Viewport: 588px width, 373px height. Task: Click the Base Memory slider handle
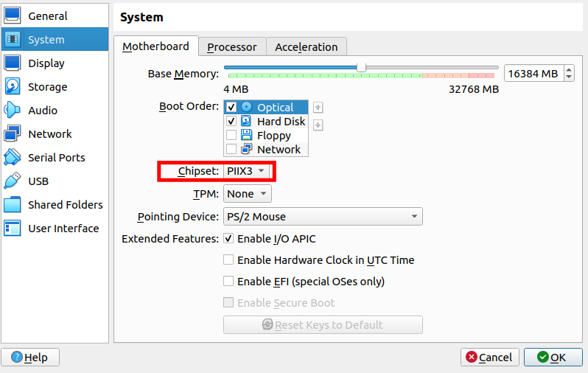(x=361, y=68)
